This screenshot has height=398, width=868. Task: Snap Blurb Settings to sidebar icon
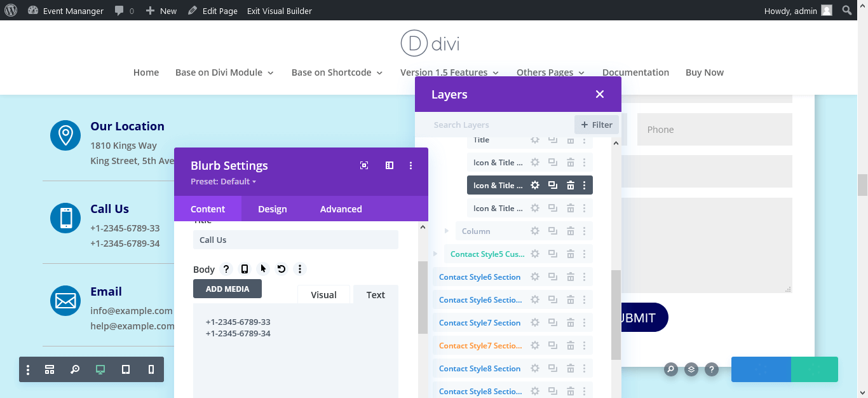pyautogui.click(x=390, y=165)
